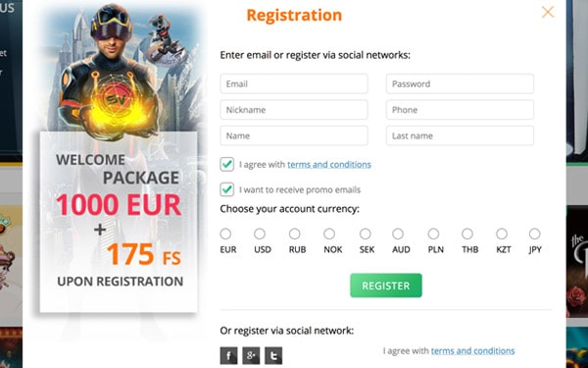Screen dimensions: 588x368
Task: Pick SEK as account currency
Action: coord(366,234)
